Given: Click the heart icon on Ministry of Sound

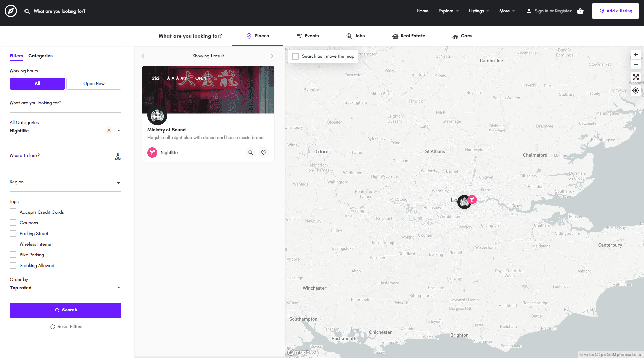Looking at the screenshot, I should 264,153.
